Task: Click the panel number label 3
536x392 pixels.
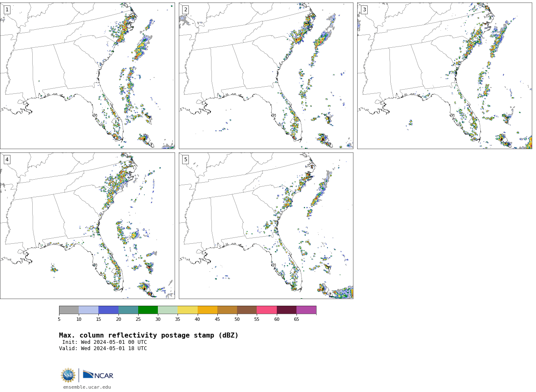Action: coord(364,10)
